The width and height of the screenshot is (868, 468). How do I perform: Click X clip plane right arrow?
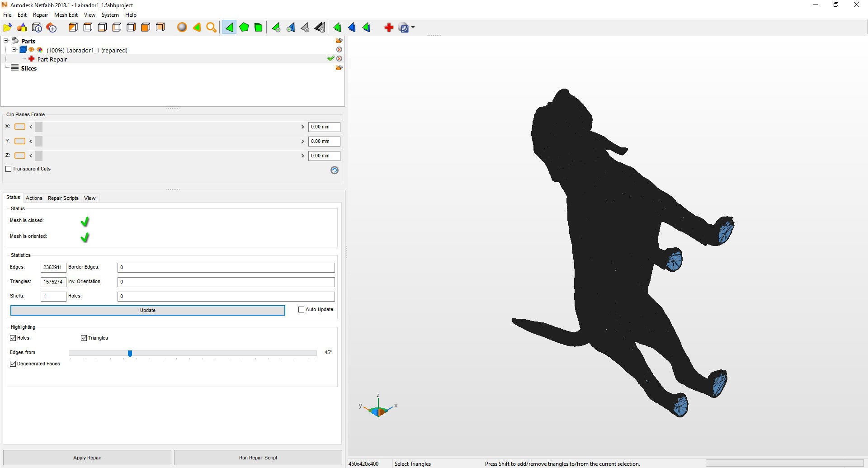[302, 127]
